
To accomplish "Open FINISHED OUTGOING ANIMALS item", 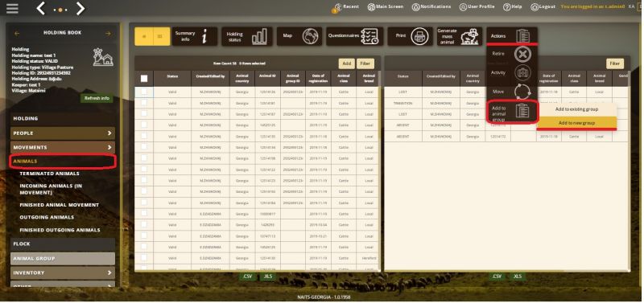I will point(60,230).
